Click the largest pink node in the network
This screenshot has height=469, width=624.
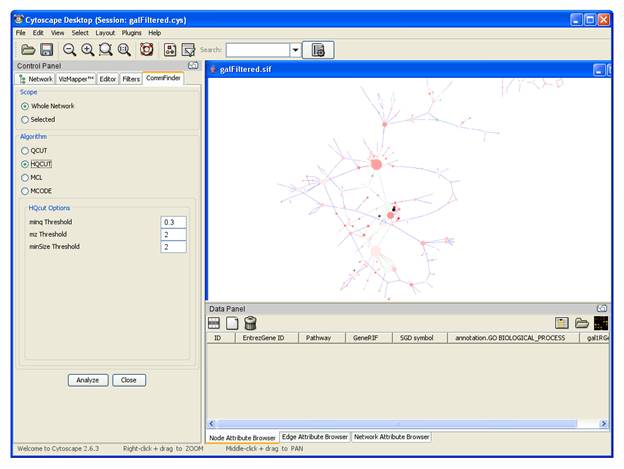[376, 164]
